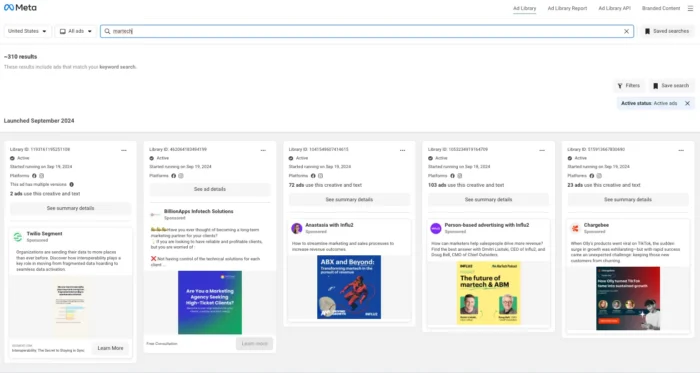This screenshot has height=373, width=700.
Task: Open the hamburger menu icon
Action: pyautogui.click(x=690, y=8)
